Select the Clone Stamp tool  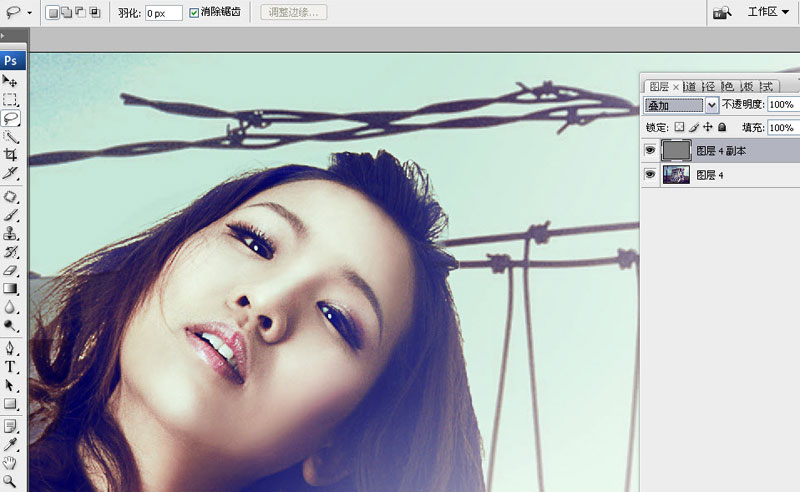(x=10, y=234)
